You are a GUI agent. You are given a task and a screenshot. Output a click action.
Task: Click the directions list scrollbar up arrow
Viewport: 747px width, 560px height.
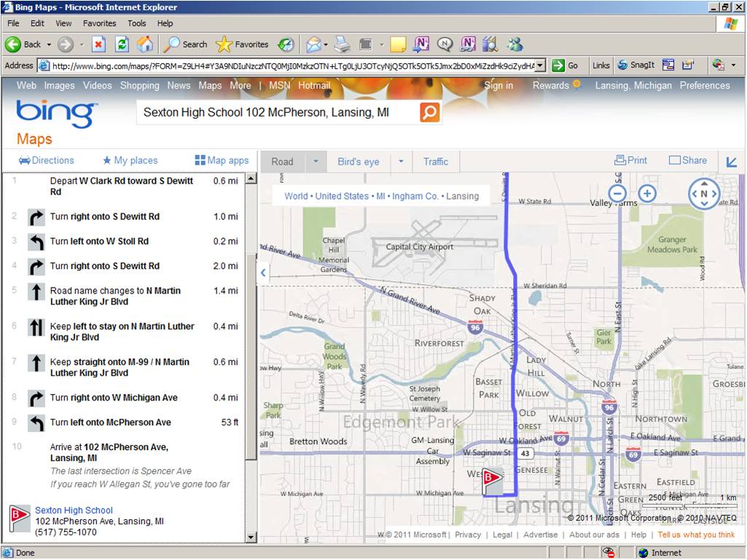[251, 179]
